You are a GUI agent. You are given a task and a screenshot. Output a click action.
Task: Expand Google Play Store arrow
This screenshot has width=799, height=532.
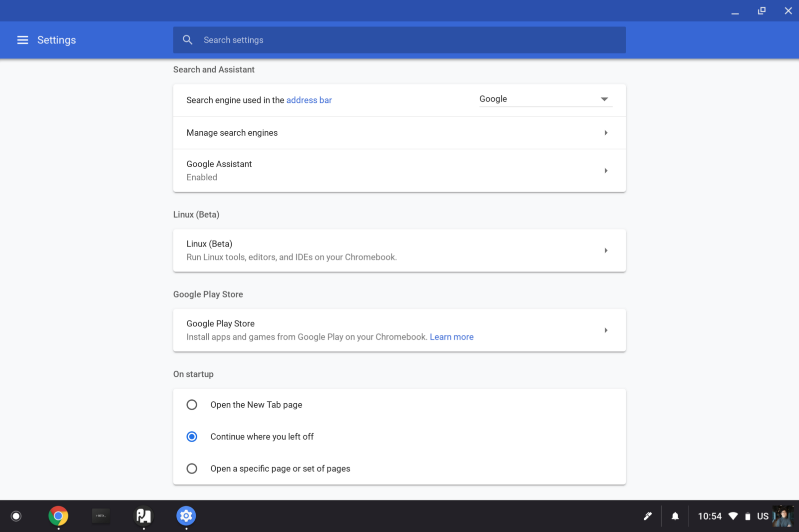pos(606,330)
